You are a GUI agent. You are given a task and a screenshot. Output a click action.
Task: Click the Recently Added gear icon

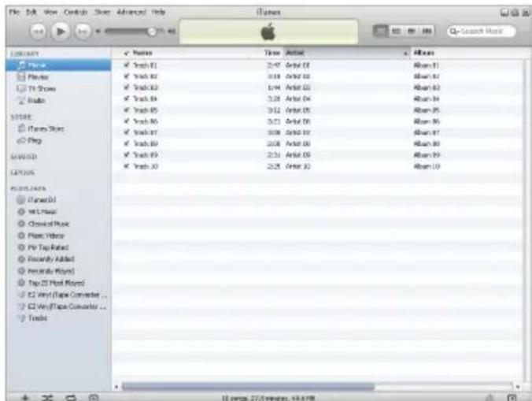pyautogui.click(x=21, y=259)
